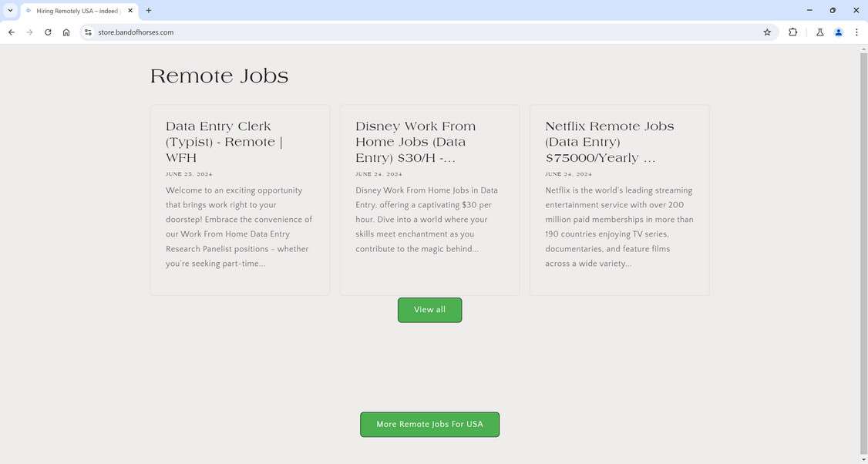The image size is (868, 464).
Task: Expand the tab search dropdown
Action: 10,11
